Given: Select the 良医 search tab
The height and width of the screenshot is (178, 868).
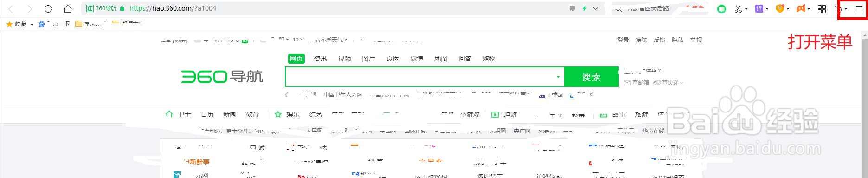Looking at the screenshot, I should [392, 59].
